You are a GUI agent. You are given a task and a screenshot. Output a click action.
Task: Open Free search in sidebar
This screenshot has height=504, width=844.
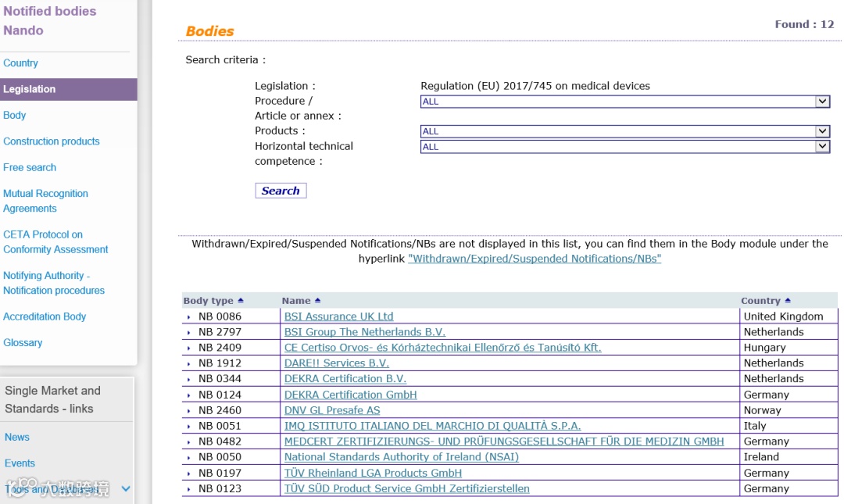30,167
